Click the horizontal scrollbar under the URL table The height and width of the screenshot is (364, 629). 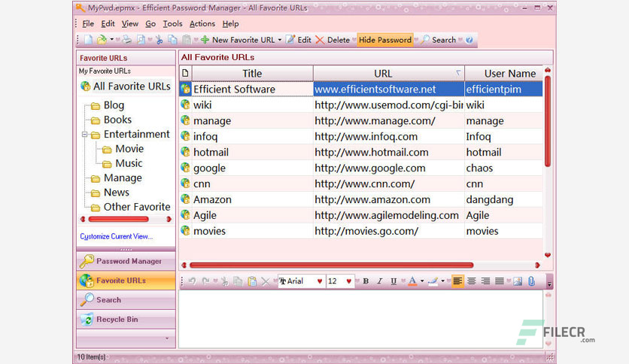[331, 265]
